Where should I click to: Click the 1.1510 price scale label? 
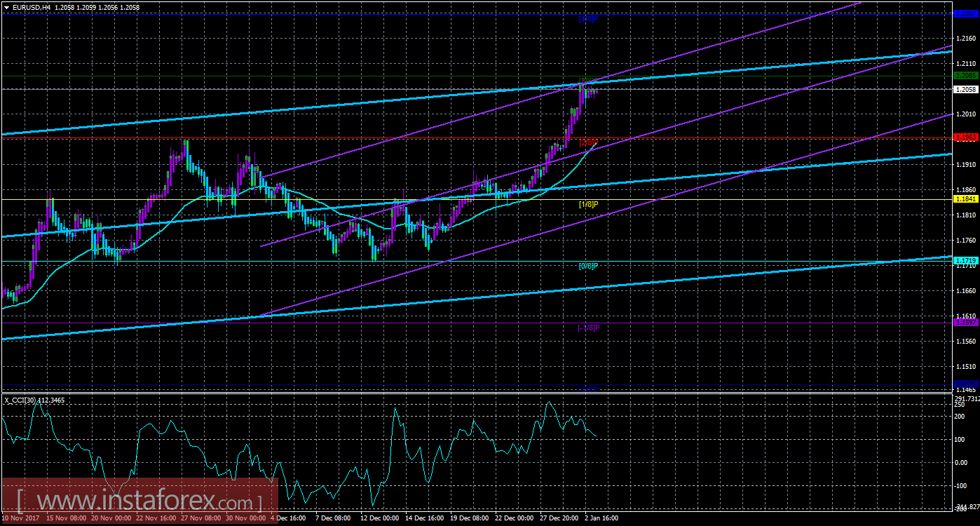click(x=965, y=367)
